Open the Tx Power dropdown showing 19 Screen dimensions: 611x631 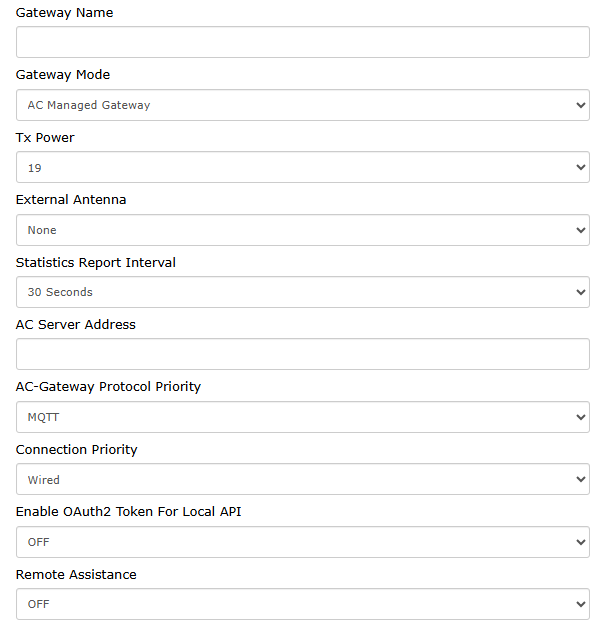(x=303, y=167)
